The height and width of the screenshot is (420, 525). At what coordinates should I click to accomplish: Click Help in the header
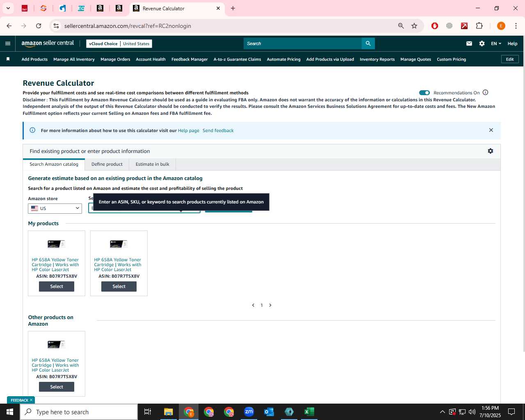(512, 43)
